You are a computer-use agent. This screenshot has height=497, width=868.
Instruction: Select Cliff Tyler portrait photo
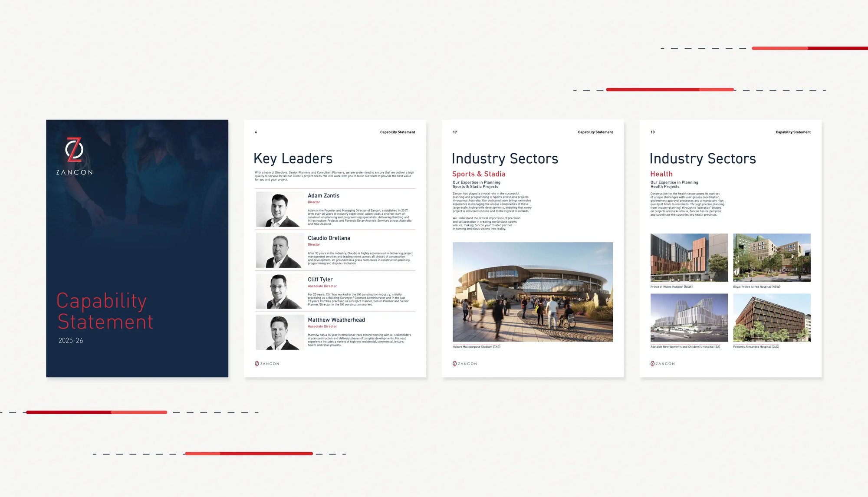coord(280,291)
